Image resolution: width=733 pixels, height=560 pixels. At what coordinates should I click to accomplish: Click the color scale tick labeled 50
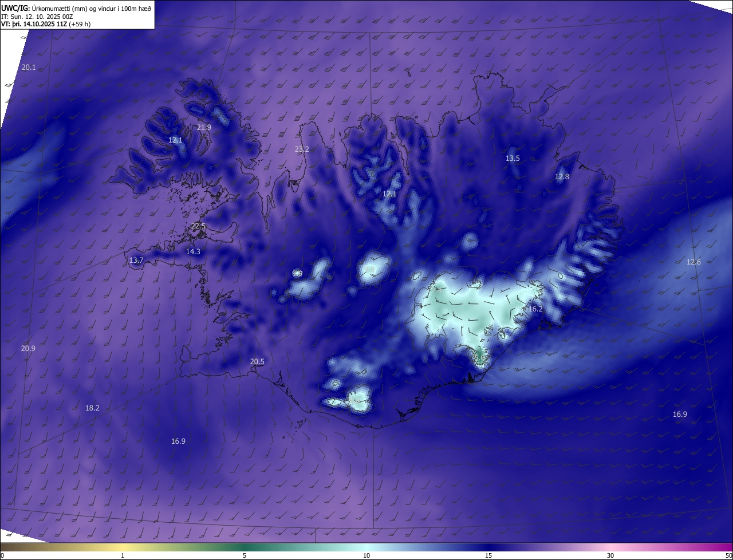click(x=728, y=556)
